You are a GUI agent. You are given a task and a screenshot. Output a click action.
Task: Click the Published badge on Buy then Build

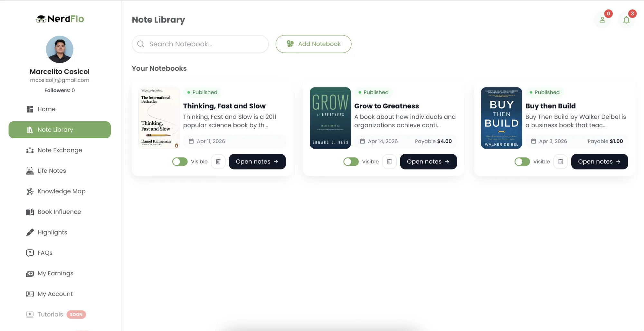coord(544,92)
